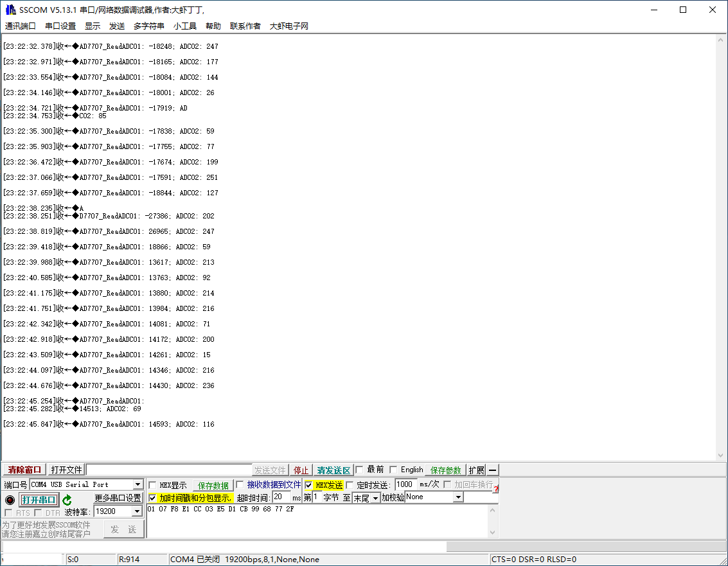Uncheck the HEX发送 checkbox

[x=309, y=485]
